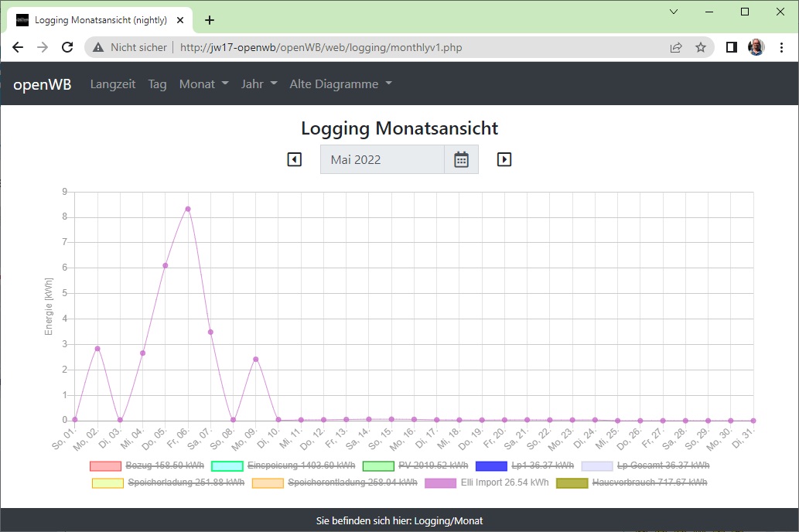
Task: Bookmark this page with star icon
Action: point(701,47)
